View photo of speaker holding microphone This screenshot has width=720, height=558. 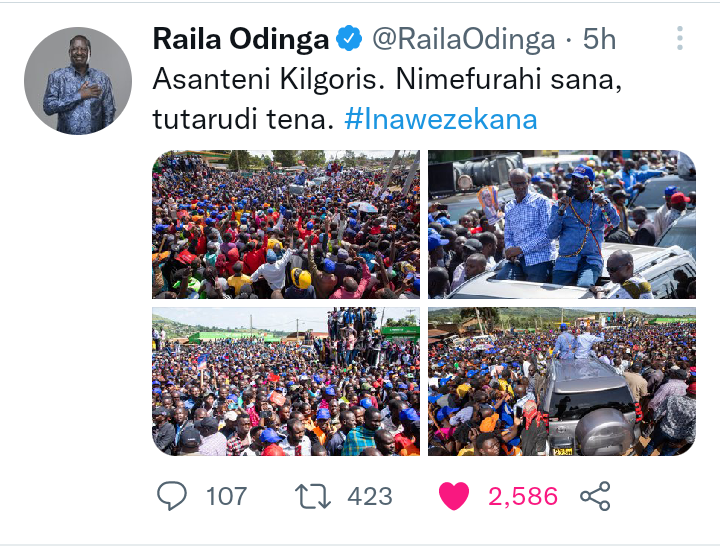562,225
